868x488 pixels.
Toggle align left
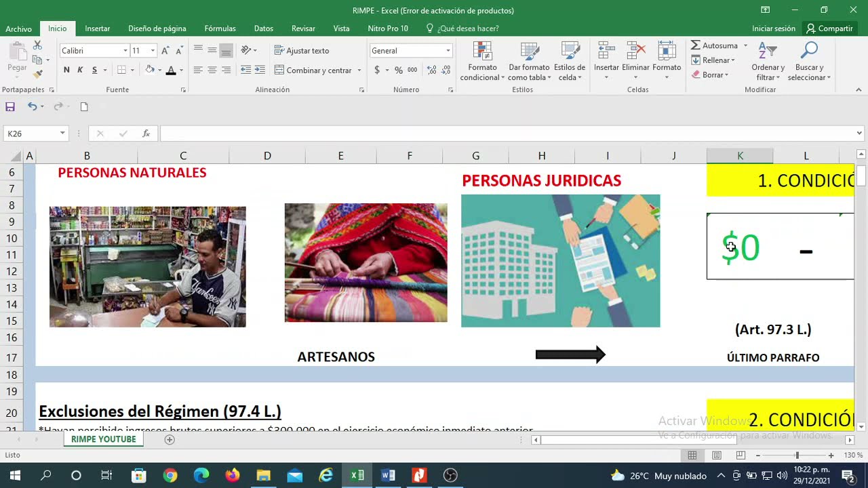click(198, 70)
